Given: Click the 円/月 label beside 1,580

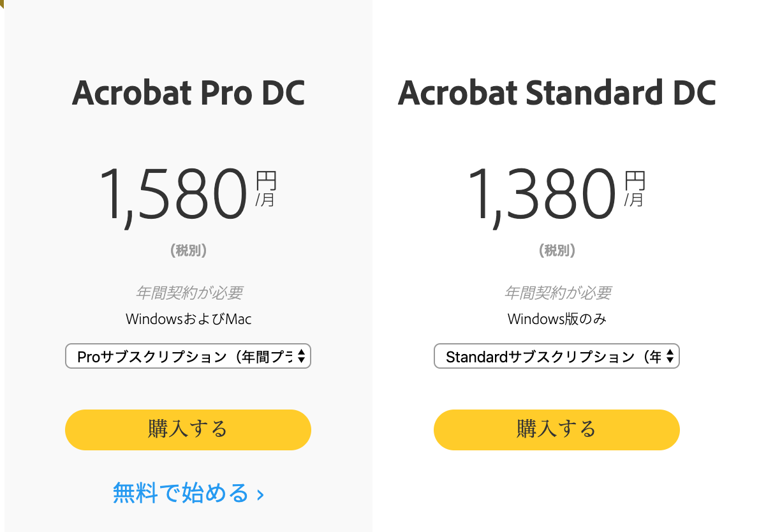Looking at the screenshot, I should click(266, 189).
